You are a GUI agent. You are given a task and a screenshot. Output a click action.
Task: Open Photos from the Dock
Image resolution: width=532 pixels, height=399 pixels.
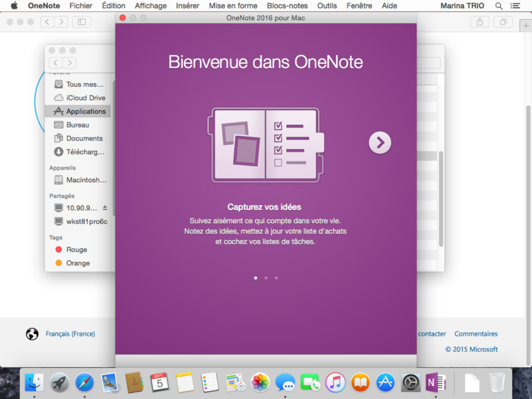tap(260, 382)
